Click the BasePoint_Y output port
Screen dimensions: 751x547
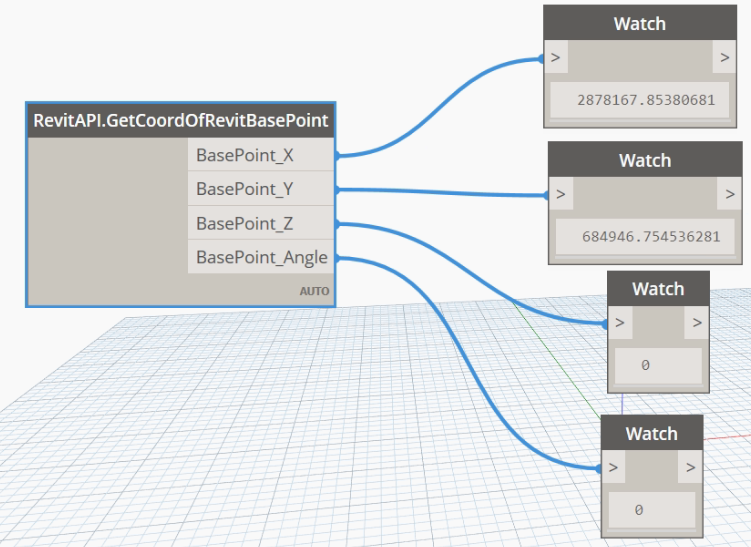pyautogui.click(x=261, y=189)
